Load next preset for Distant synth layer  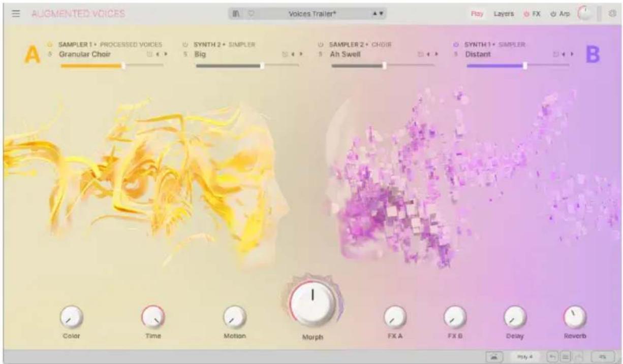(x=572, y=54)
